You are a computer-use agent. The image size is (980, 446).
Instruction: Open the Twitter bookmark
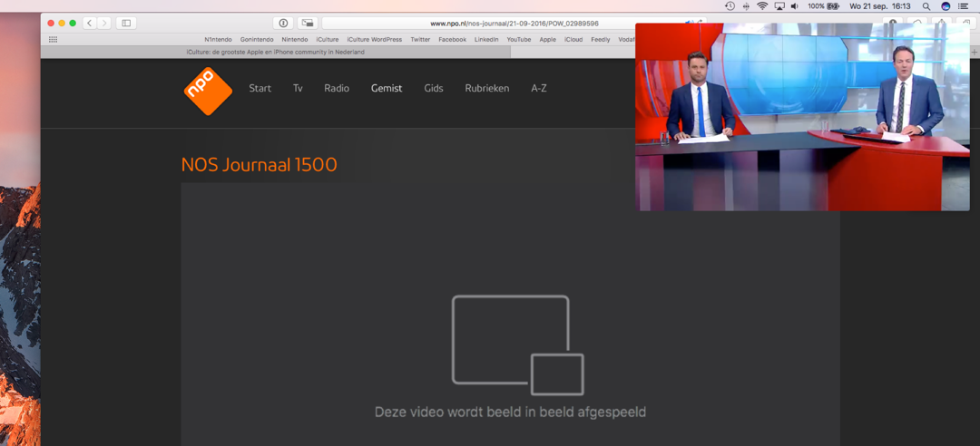pos(420,39)
